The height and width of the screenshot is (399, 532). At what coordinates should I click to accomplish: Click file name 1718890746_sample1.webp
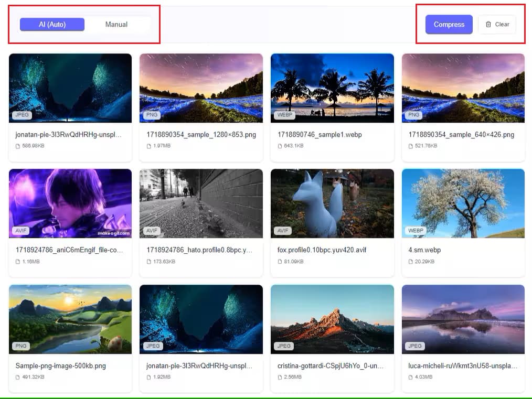click(320, 135)
